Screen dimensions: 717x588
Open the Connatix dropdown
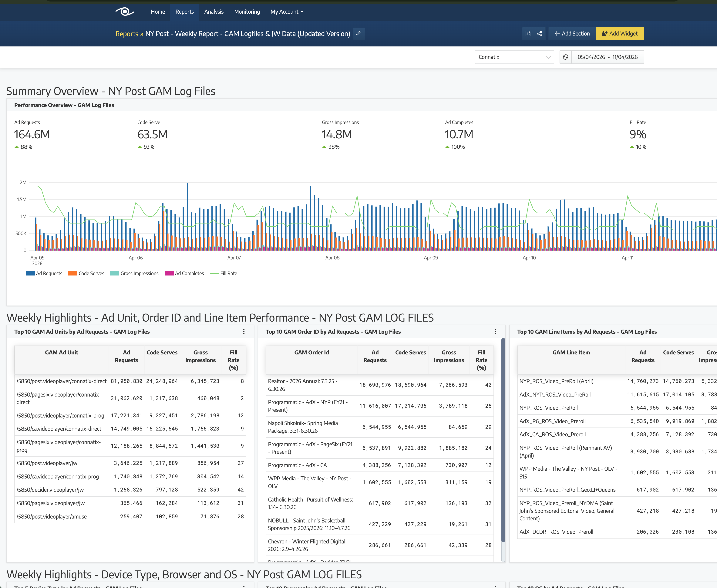(x=514, y=57)
